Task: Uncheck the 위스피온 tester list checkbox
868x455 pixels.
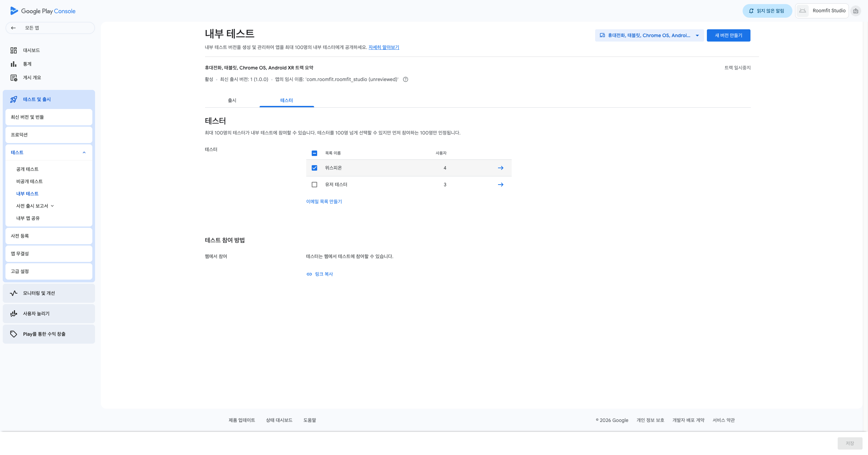Action: pos(314,168)
